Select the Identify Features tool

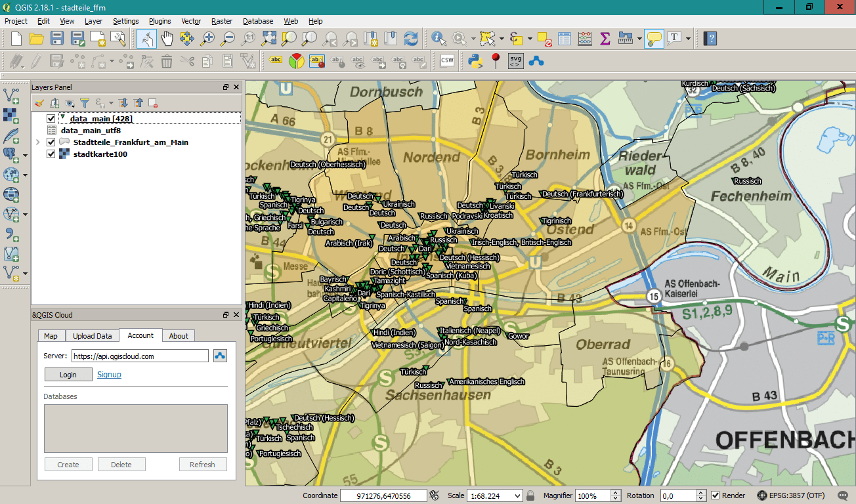[439, 38]
